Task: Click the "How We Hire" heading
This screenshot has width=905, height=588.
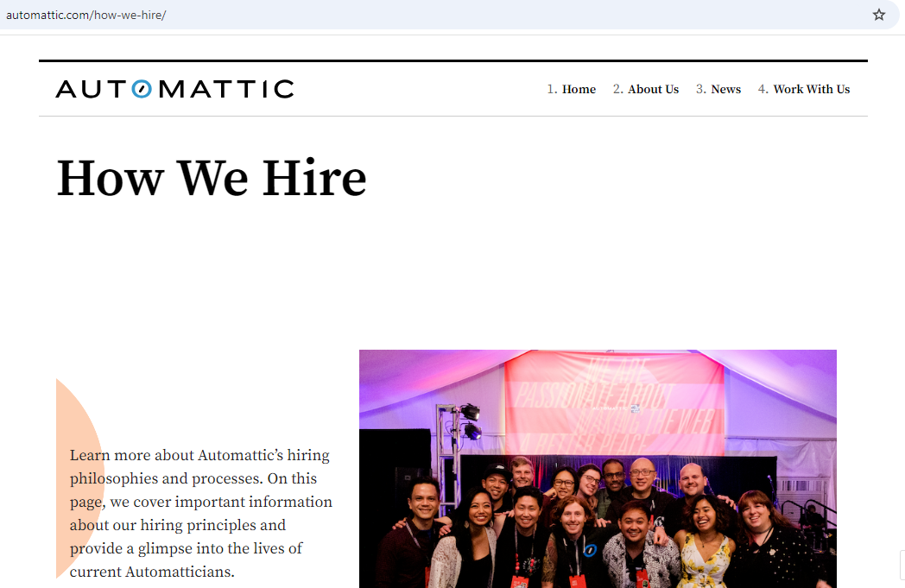Action: pyautogui.click(x=212, y=178)
